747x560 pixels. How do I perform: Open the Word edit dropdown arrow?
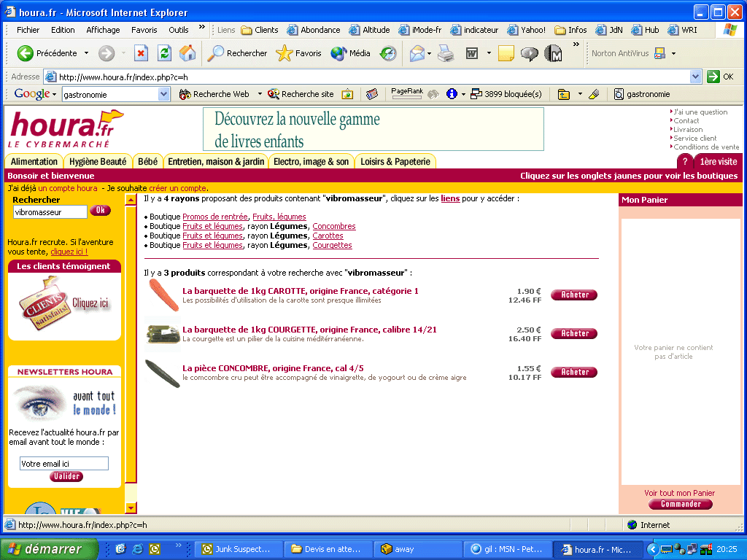(489, 53)
